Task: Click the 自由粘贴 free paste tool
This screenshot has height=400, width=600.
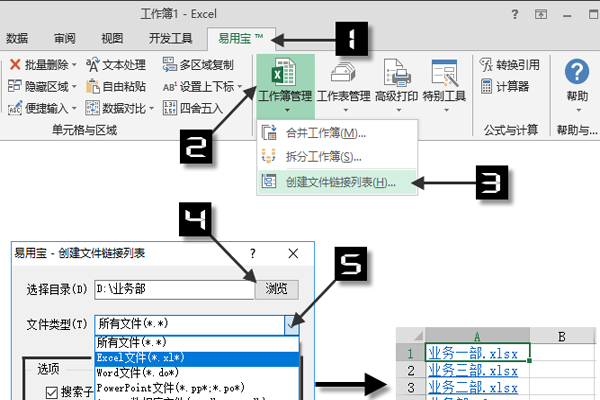Action: coord(116,87)
